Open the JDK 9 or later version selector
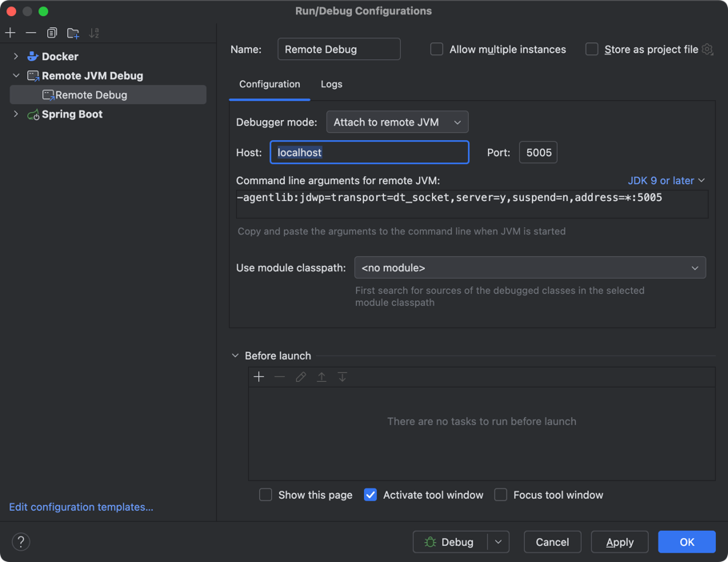 coord(666,181)
